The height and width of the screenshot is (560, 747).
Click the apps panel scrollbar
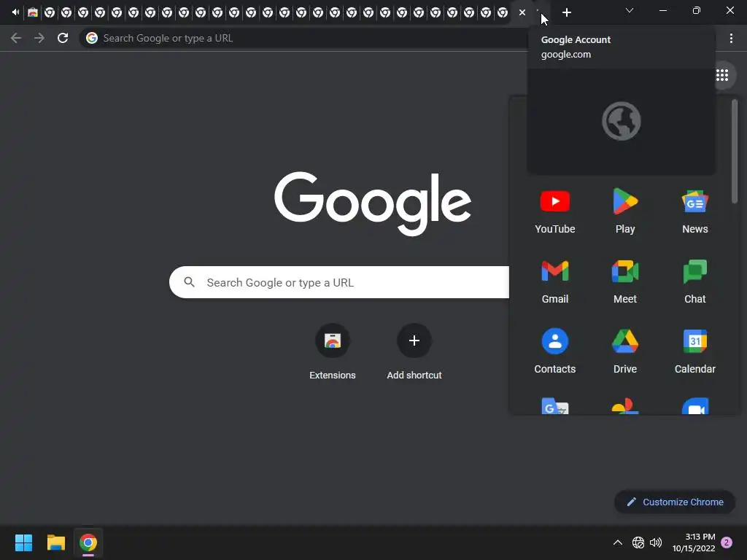[x=735, y=152]
